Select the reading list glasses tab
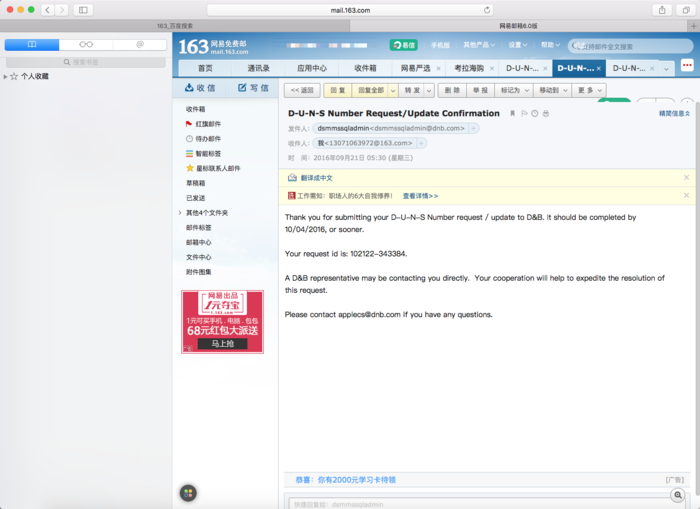 click(86, 44)
